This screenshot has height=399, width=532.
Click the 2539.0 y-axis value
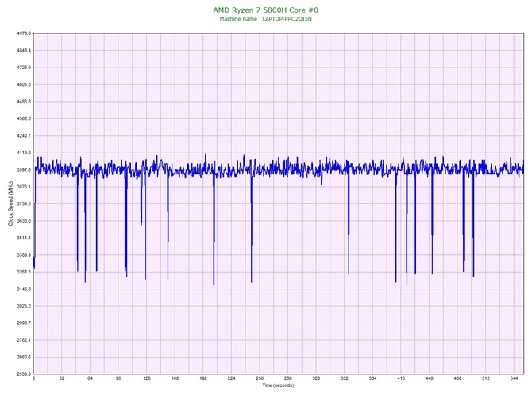[24, 374]
